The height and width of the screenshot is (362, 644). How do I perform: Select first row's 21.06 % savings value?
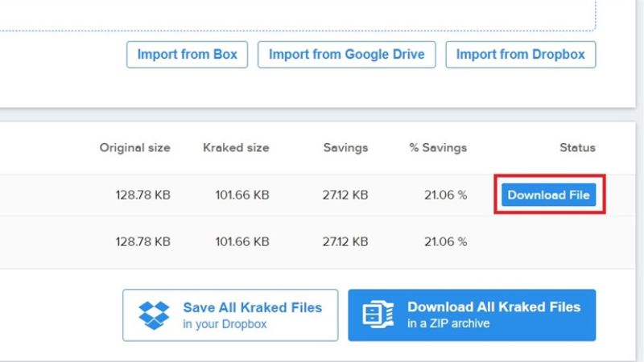[446, 195]
